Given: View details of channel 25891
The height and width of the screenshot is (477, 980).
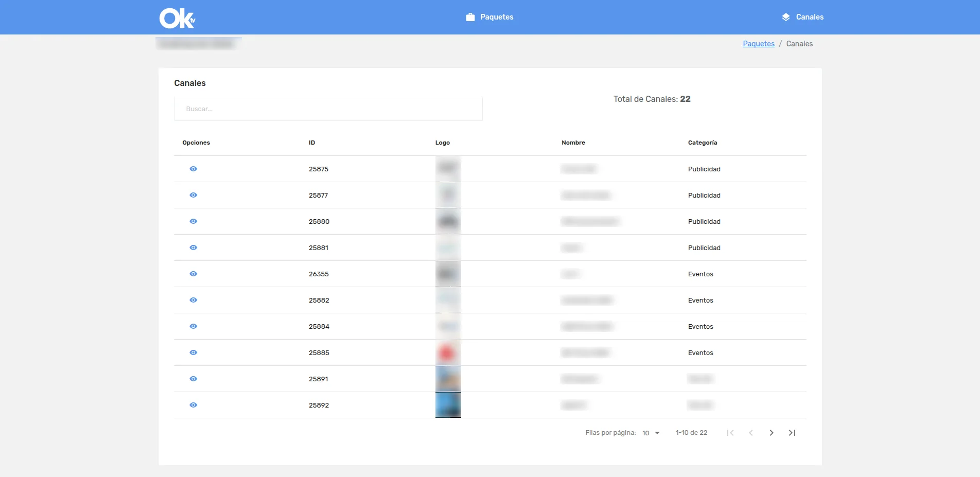Looking at the screenshot, I should point(193,379).
